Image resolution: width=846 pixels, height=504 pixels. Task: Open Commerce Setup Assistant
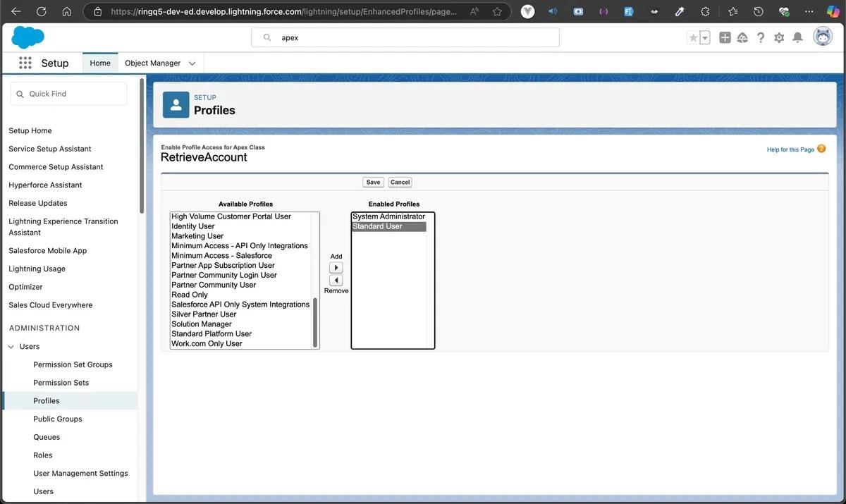[x=56, y=167]
